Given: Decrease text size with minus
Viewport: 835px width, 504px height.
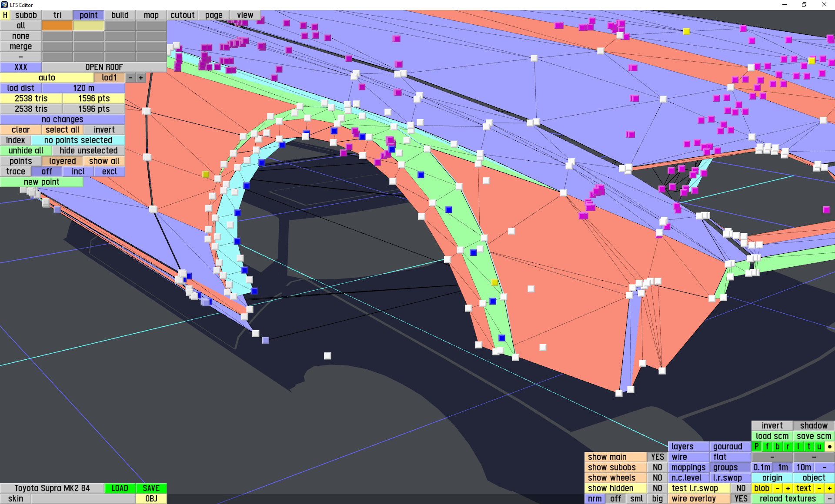Looking at the screenshot, I should [819, 488].
